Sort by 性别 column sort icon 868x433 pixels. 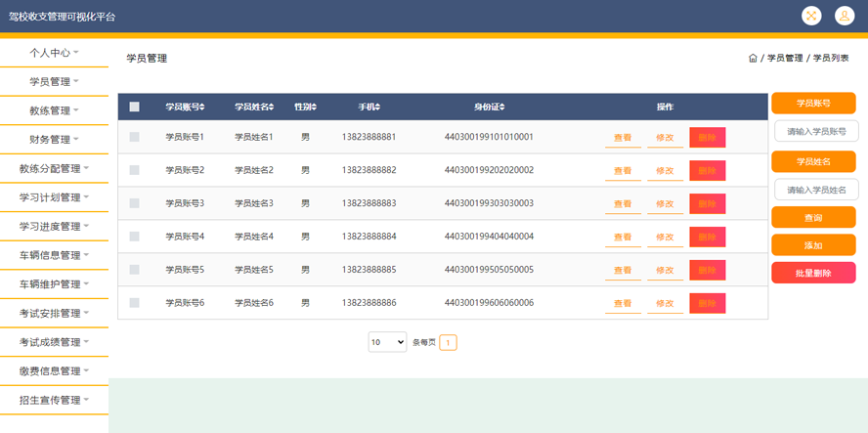[314, 108]
